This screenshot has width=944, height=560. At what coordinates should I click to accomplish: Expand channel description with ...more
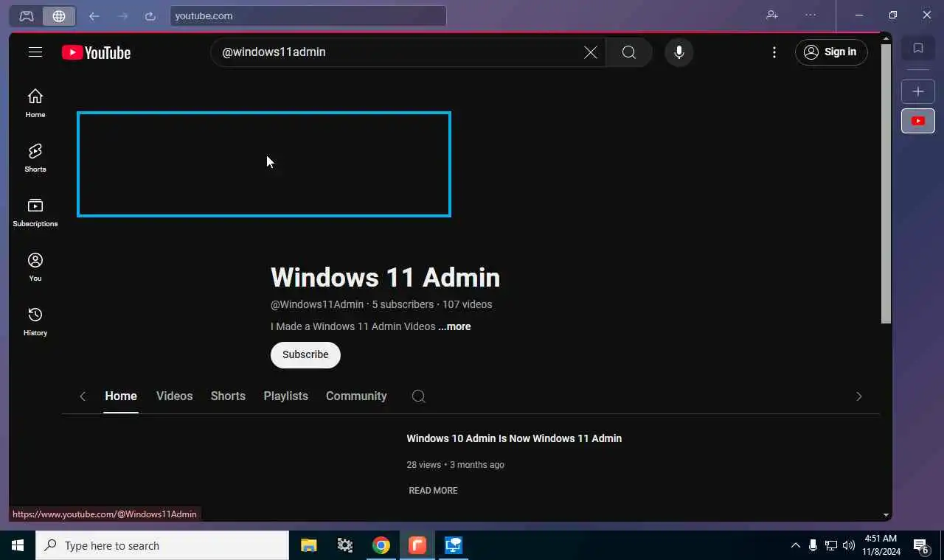pyautogui.click(x=454, y=326)
